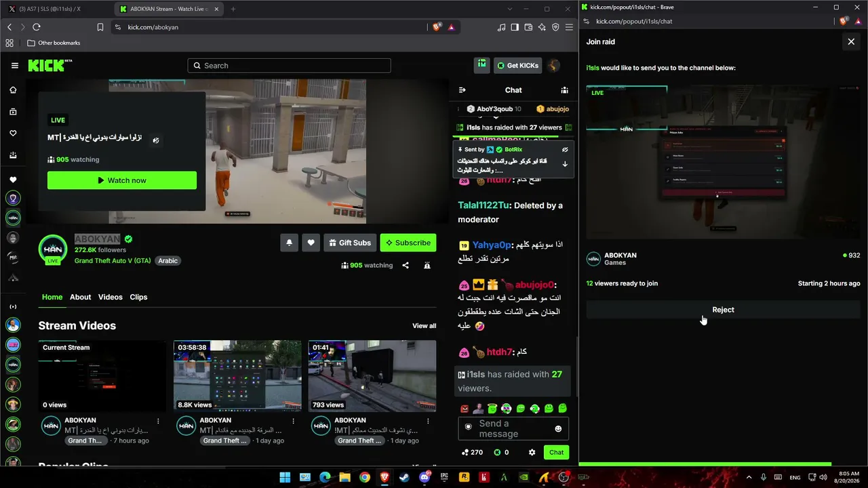Expand the pinned message arrow
868x488 pixels.
pyautogui.click(x=565, y=164)
